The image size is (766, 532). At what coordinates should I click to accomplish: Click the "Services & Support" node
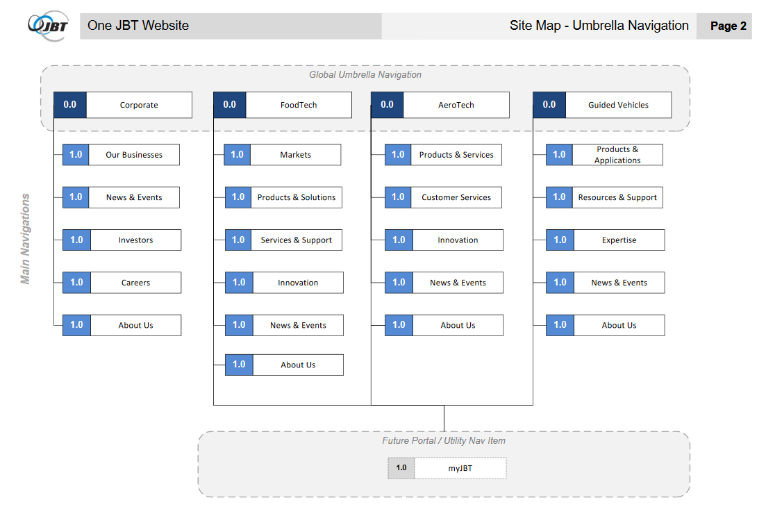[x=283, y=240]
